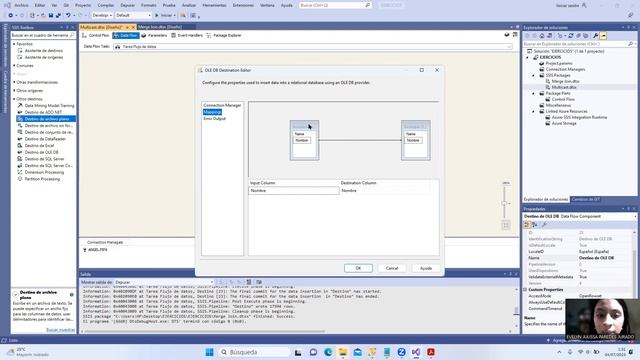640x360 pixels.
Task: Switch to the Parameters tab
Action: (154, 36)
